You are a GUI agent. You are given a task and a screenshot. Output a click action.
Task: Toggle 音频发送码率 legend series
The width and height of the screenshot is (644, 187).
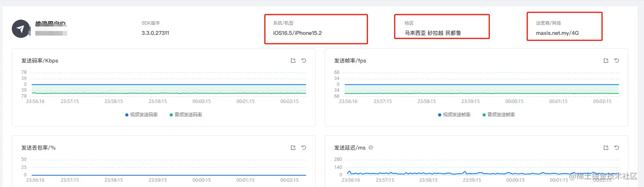click(x=186, y=115)
